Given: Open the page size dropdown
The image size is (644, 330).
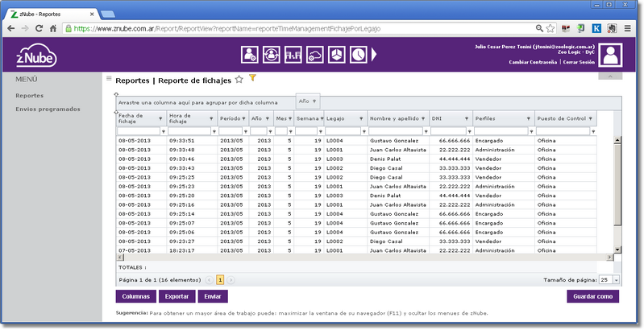Looking at the screenshot, I should coord(615,280).
